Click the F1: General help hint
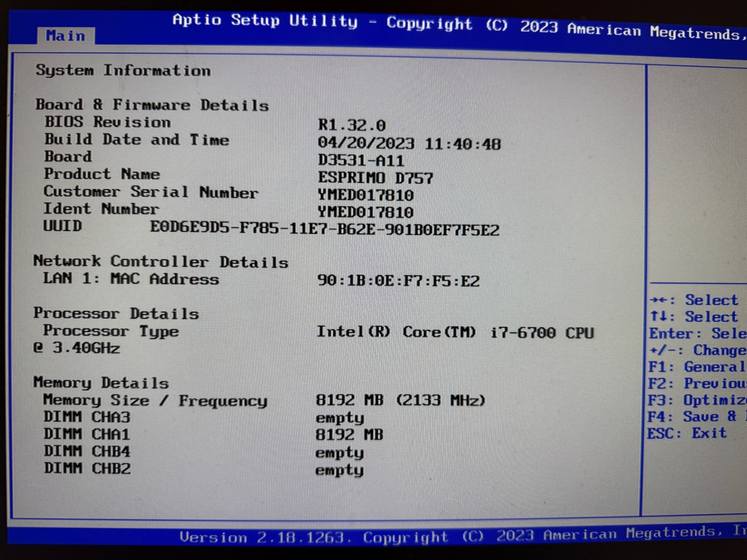Screen dimensions: 747x560 (697, 367)
